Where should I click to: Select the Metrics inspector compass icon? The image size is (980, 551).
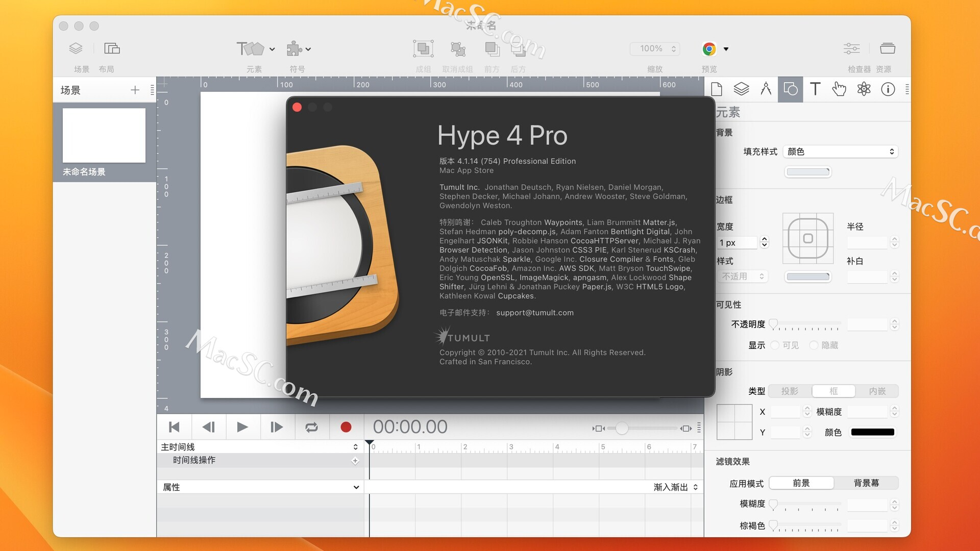766,89
